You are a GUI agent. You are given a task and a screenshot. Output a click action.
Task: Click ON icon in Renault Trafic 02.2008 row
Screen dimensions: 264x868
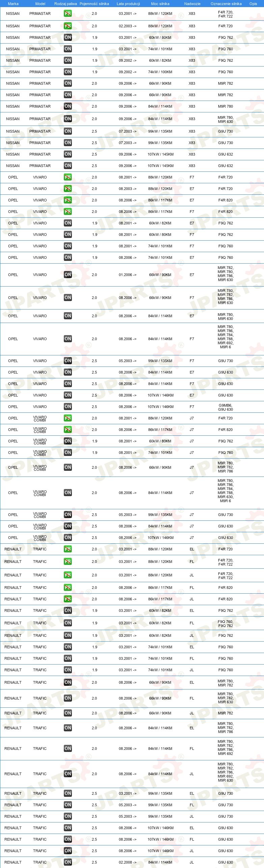[68, 862]
